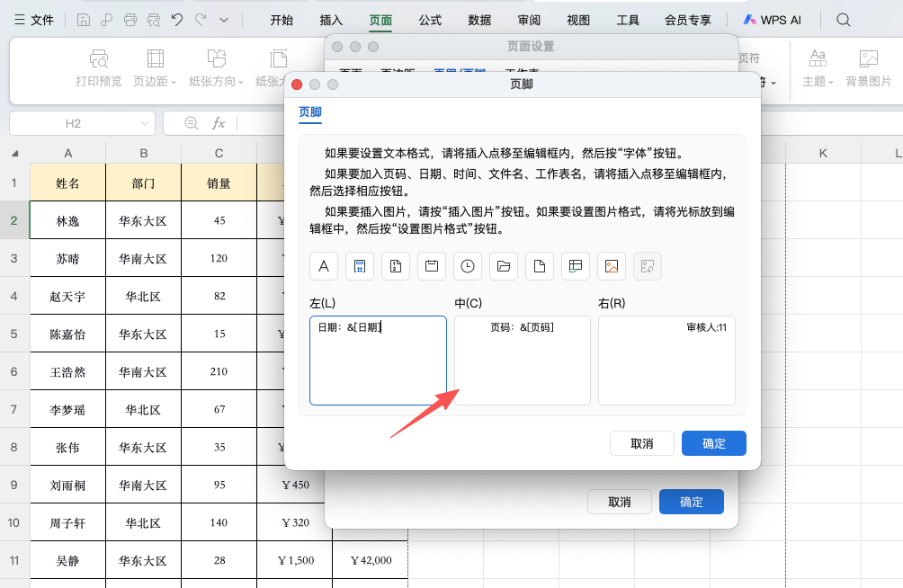The image size is (903, 588).
Task: Insert date using the calendar icon
Action: point(432,266)
